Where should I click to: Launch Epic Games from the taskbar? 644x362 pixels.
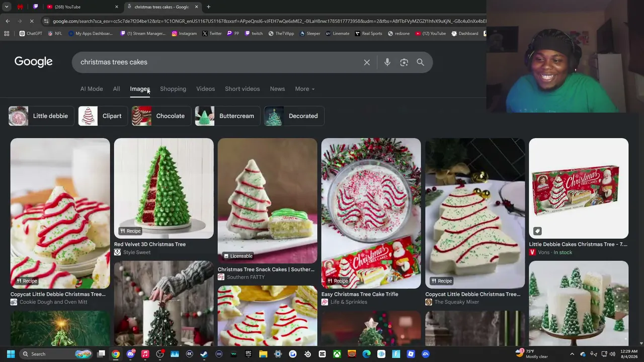coord(248,354)
